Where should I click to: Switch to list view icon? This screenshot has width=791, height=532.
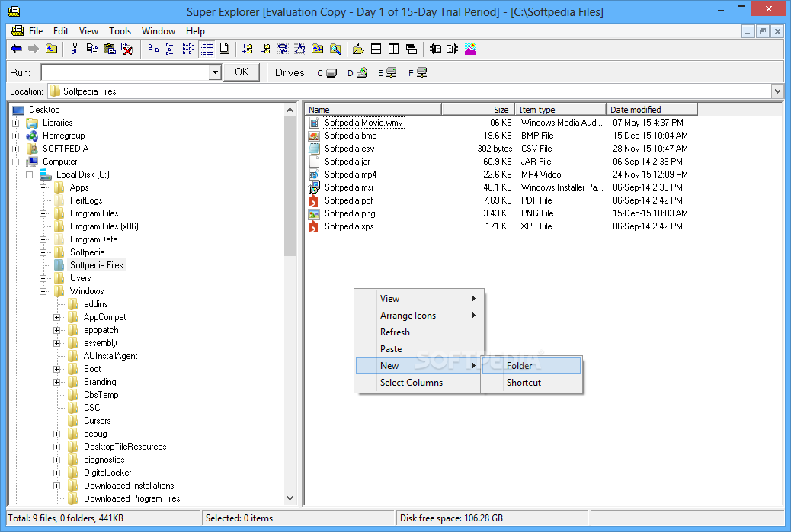pyautogui.click(x=188, y=49)
